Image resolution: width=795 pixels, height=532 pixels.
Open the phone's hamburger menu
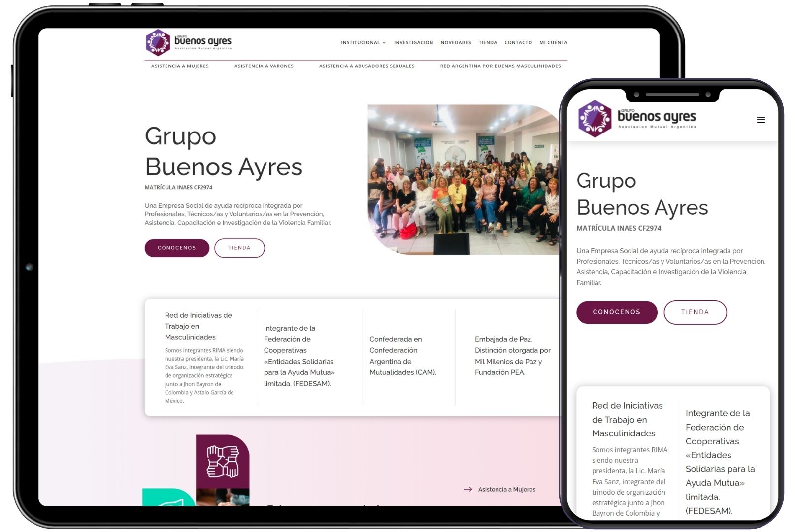[761, 120]
